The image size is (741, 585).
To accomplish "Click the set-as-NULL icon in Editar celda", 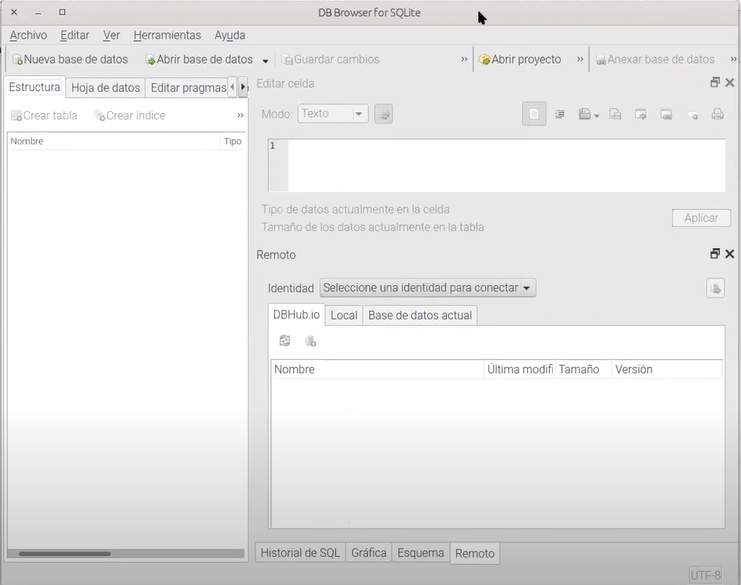I will pyautogui.click(x=692, y=115).
